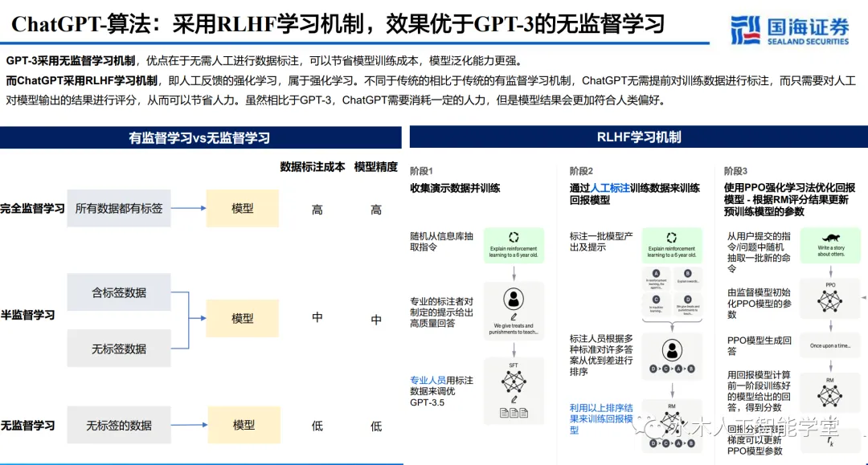Click the SFT neural network icon
868x465 pixels.
(514, 381)
